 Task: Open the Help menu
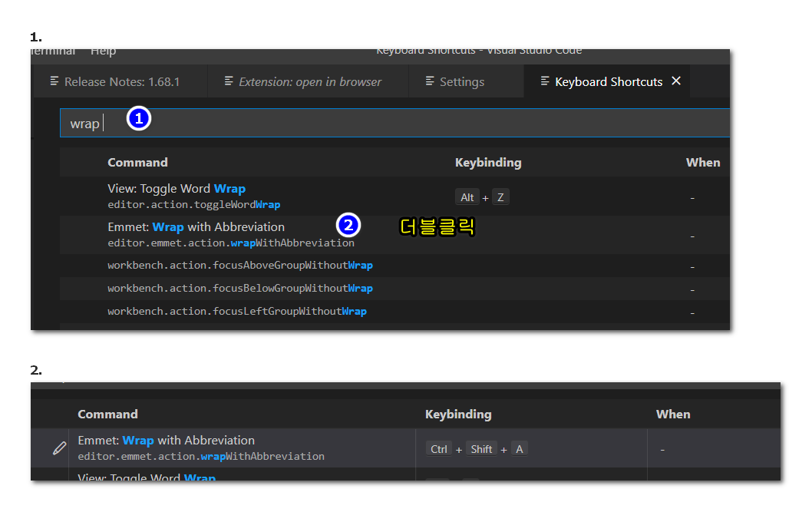click(103, 51)
